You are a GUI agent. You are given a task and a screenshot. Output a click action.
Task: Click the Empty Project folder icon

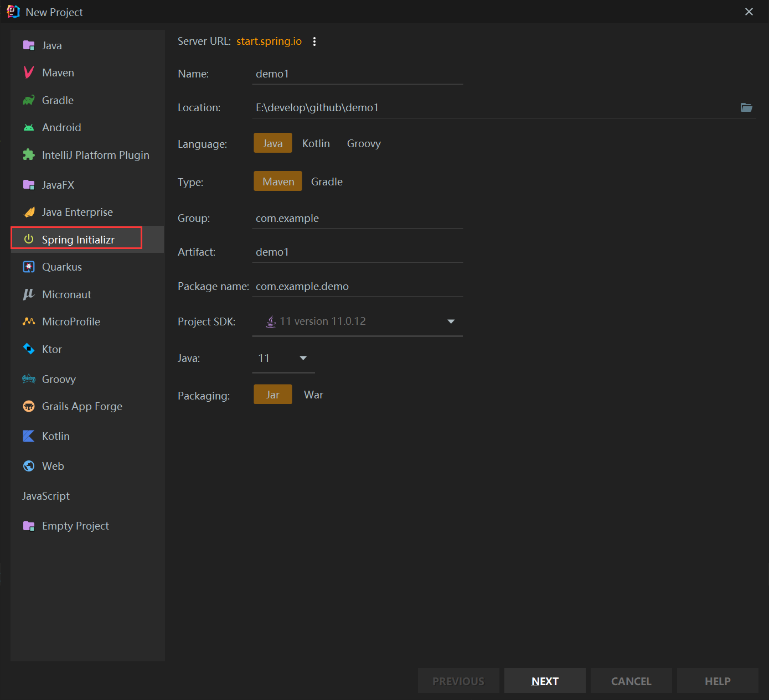[29, 526]
